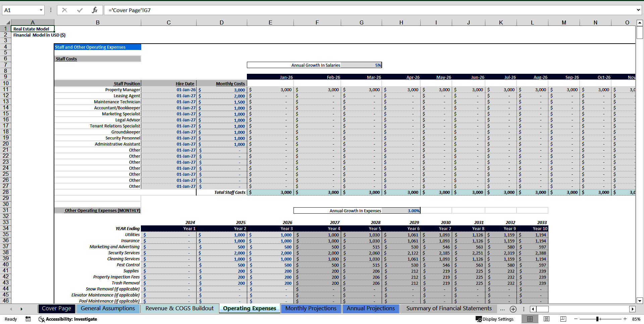This screenshot has height=324, width=644.
Task: Click Other Operating Expenses (MONTHLY) heading
Action: [x=98, y=210]
